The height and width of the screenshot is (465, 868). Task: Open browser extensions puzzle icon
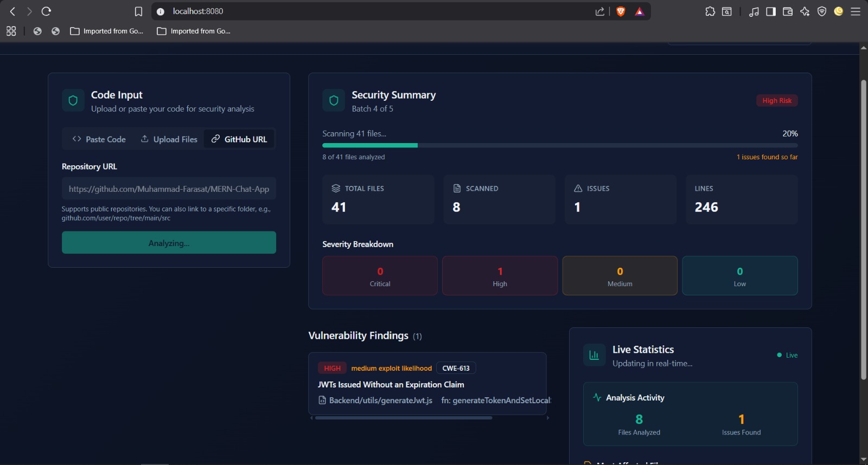click(x=710, y=11)
